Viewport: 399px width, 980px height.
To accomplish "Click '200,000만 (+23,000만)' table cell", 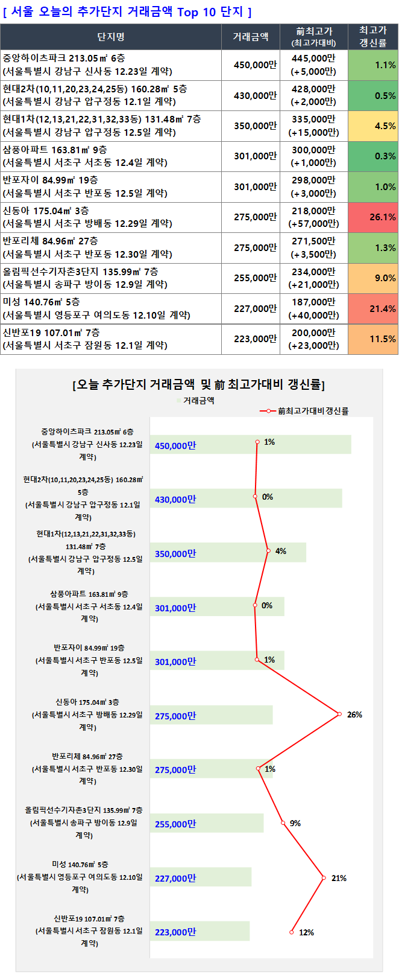I will [314, 339].
